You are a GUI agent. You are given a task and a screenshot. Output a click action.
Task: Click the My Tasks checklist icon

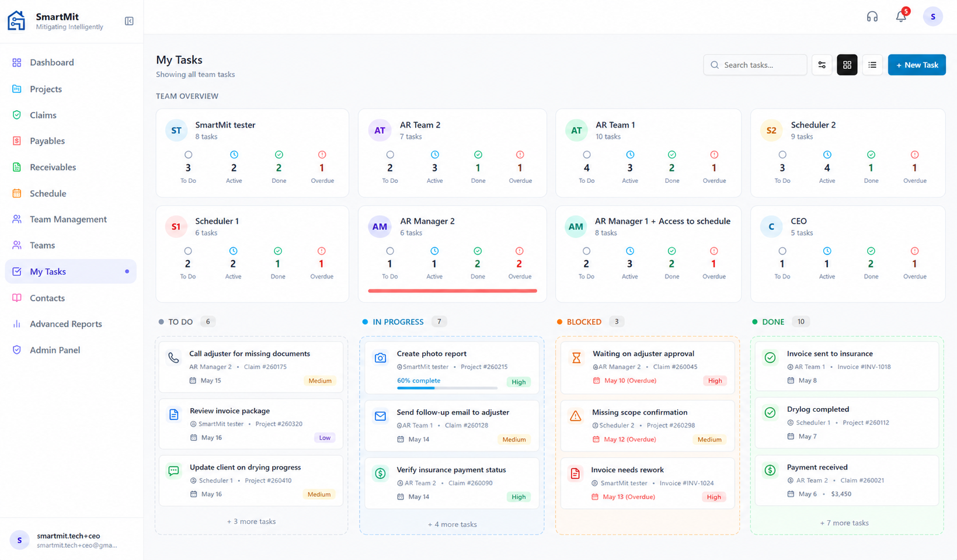pos(17,272)
